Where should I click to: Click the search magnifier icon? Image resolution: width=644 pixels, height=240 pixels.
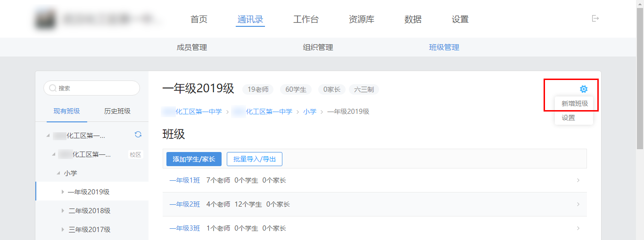point(53,88)
